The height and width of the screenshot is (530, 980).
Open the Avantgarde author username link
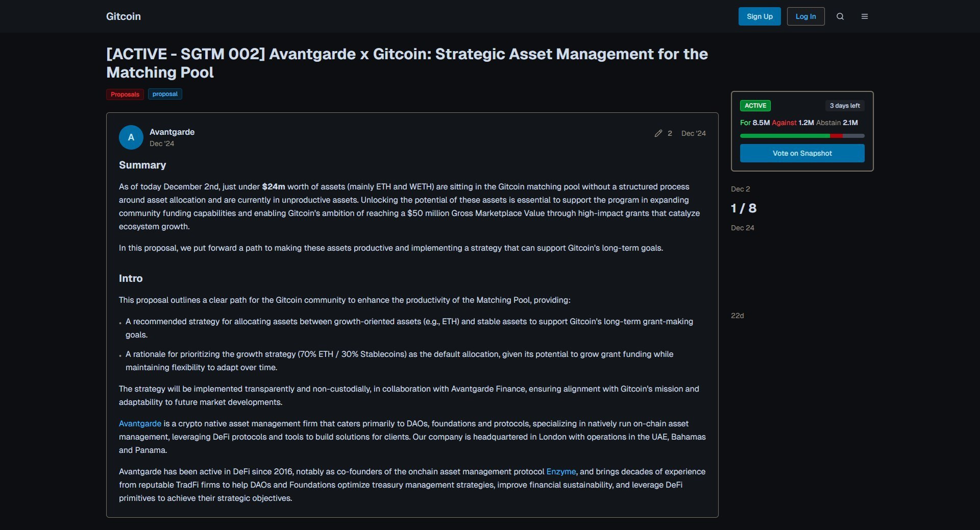point(171,132)
